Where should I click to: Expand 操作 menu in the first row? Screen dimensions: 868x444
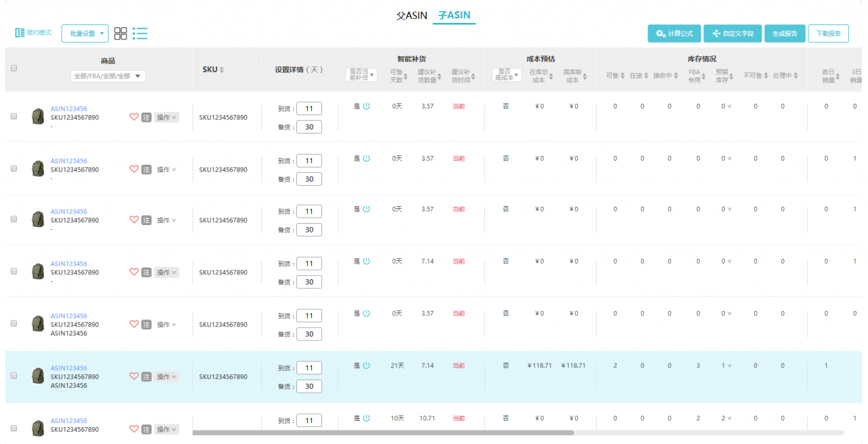167,117
